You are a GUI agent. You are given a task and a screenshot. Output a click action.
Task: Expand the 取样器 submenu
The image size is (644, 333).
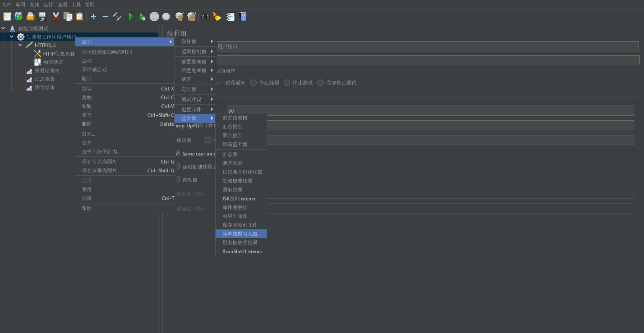(x=196, y=41)
